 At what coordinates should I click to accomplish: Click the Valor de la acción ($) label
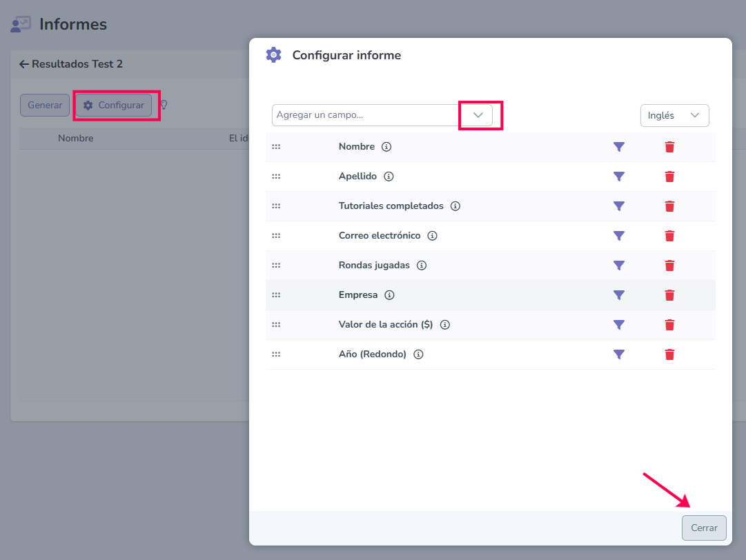(386, 325)
